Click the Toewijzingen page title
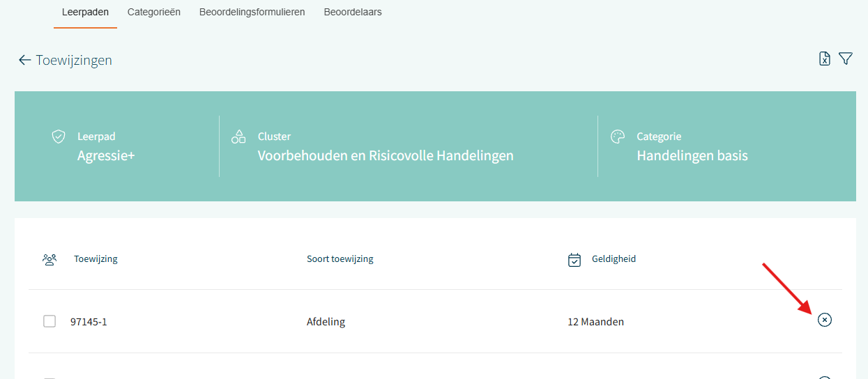 [x=74, y=61]
